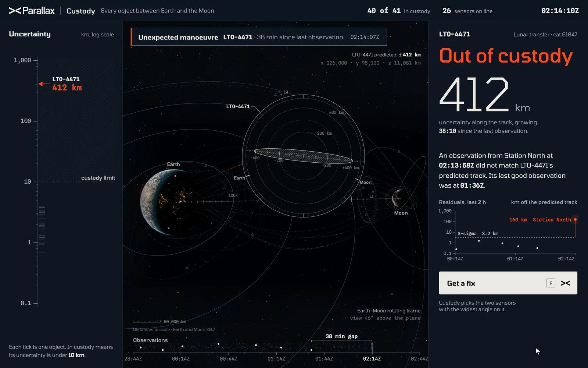Click the "38:10" time since last observation

(447, 131)
